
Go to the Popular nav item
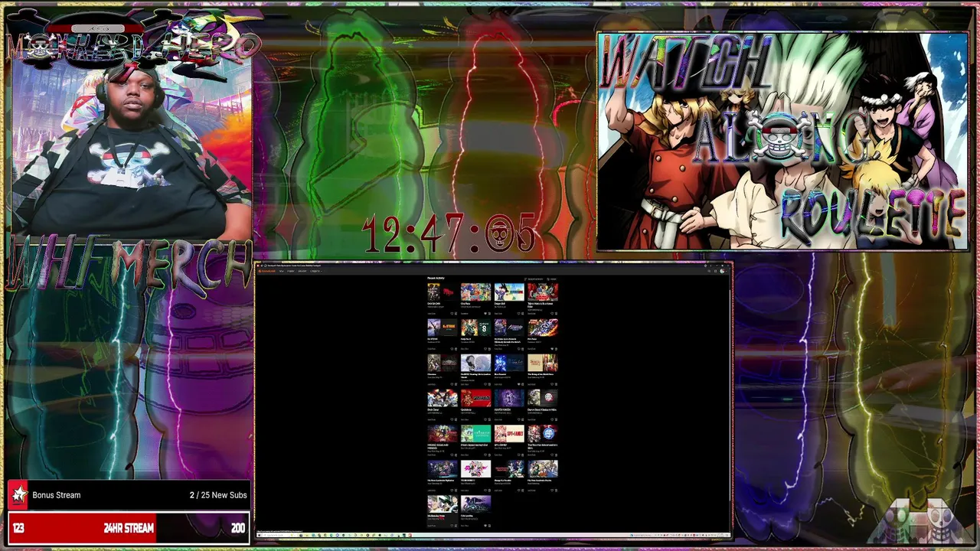(x=290, y=271)
